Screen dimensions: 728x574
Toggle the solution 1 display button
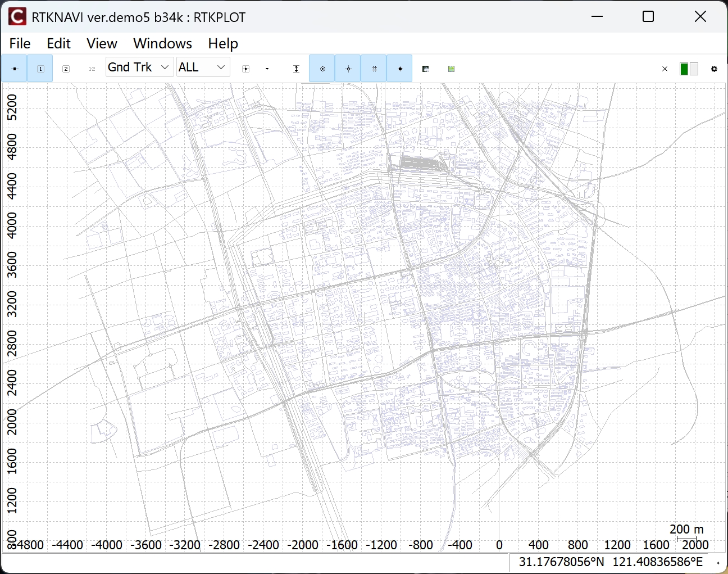(40, 69)
